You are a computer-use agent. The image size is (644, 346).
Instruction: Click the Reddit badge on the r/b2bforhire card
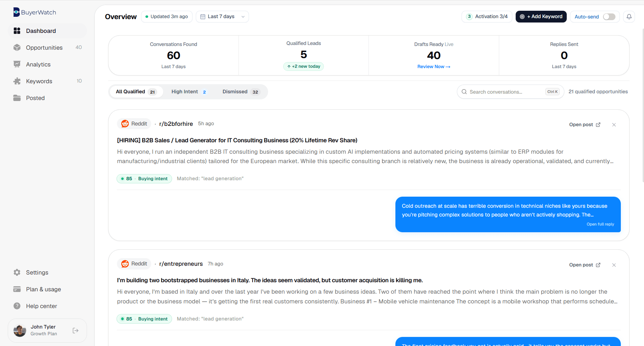134,124
